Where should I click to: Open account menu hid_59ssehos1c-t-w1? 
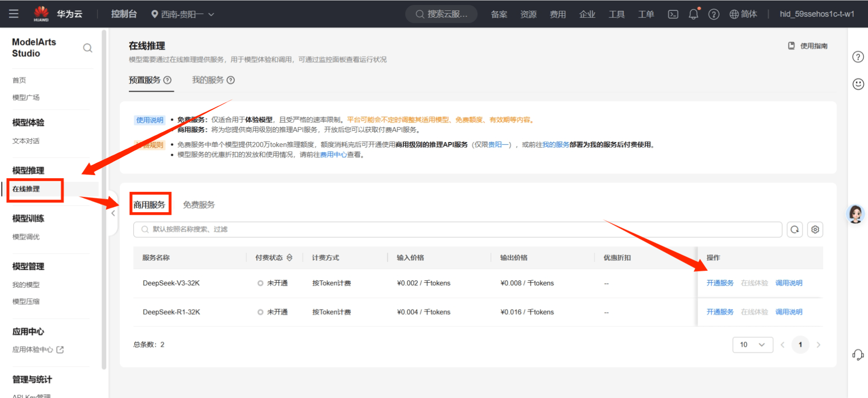(x=817, y=14)
